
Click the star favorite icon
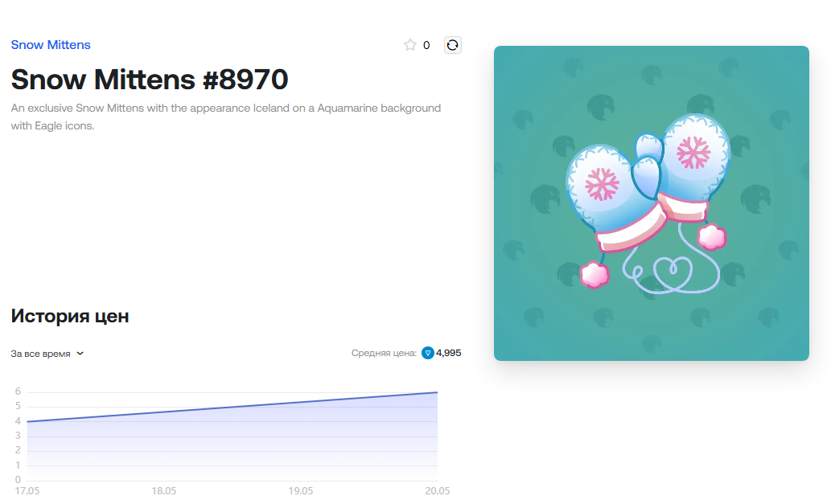[410, 45]
